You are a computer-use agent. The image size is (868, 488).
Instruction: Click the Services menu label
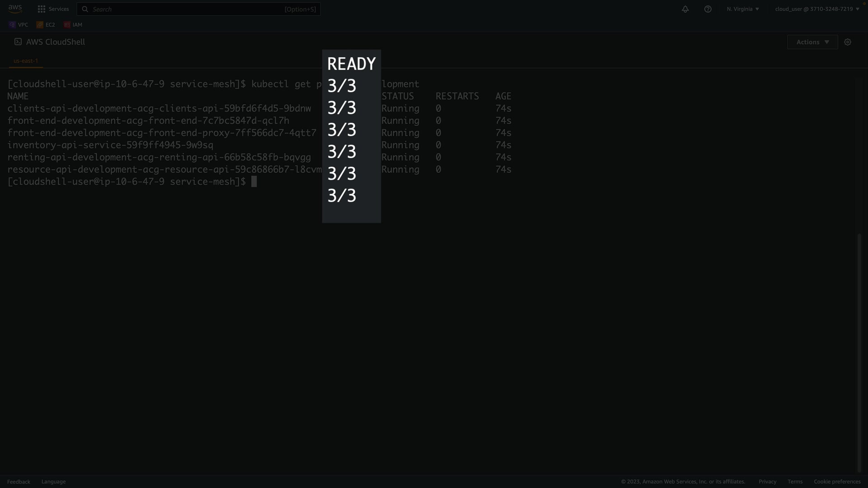click(59, 9)
